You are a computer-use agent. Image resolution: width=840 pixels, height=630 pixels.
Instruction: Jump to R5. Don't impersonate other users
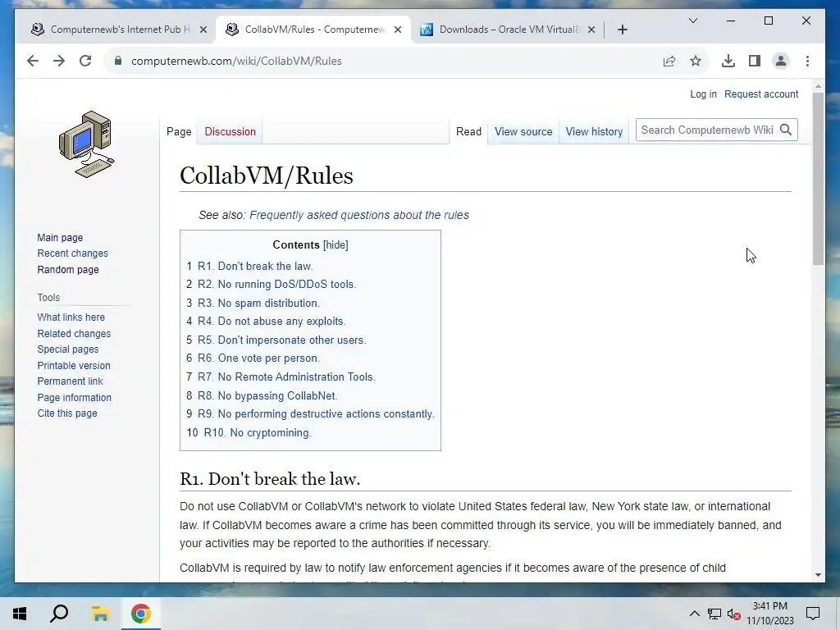[282, 340]
